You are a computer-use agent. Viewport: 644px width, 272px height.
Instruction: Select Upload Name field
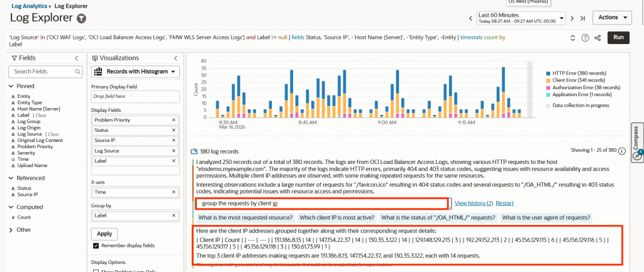tap(33, 165)
